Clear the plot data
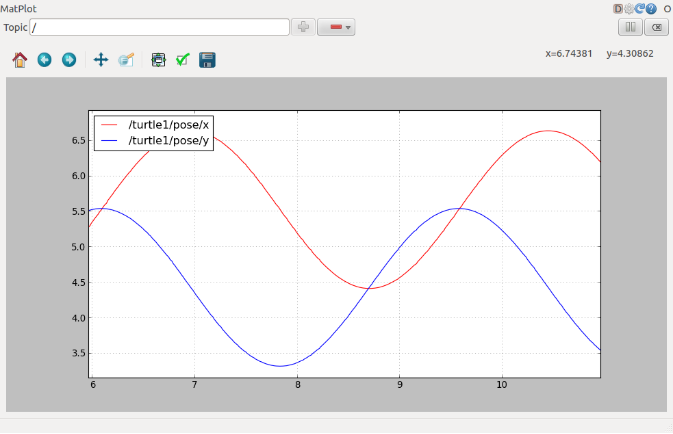This screenshot has width=673, height=434. coord(657,27)
